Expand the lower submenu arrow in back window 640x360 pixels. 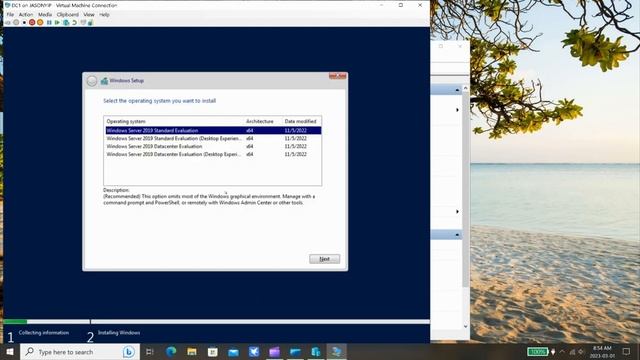(x=457, y=211)
